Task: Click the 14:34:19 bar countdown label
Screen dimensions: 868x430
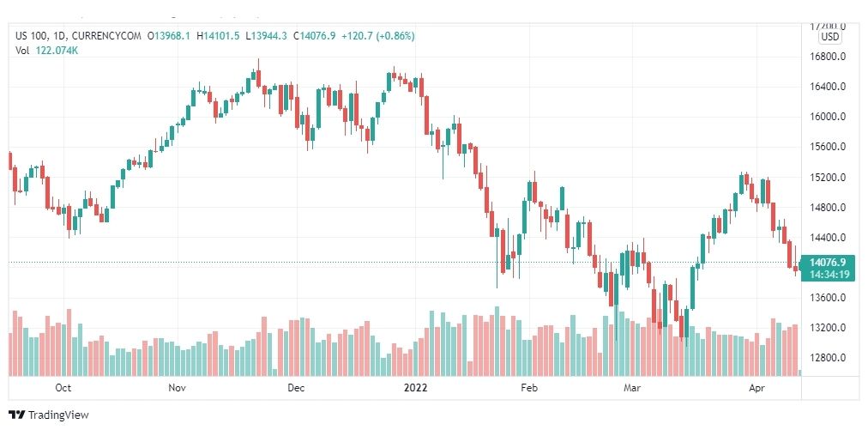Action: click(827, 274)
